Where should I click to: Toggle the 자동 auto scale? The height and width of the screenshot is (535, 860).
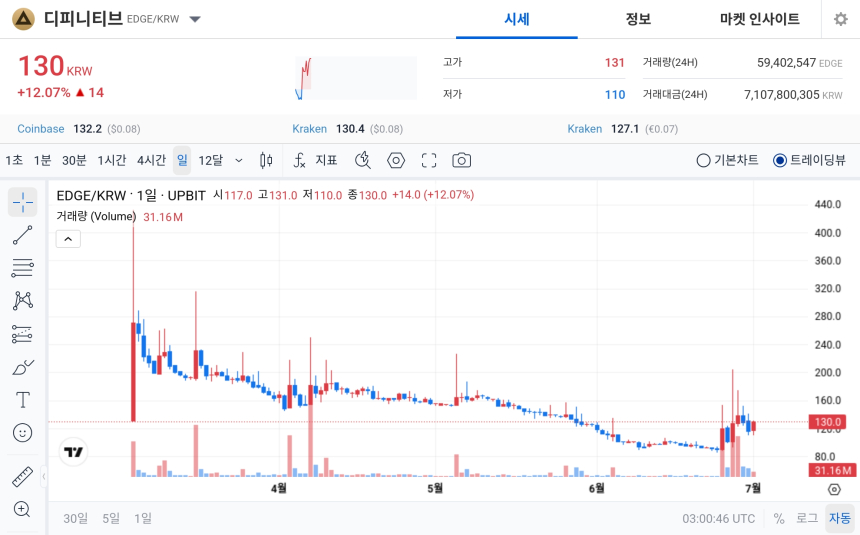840,519
